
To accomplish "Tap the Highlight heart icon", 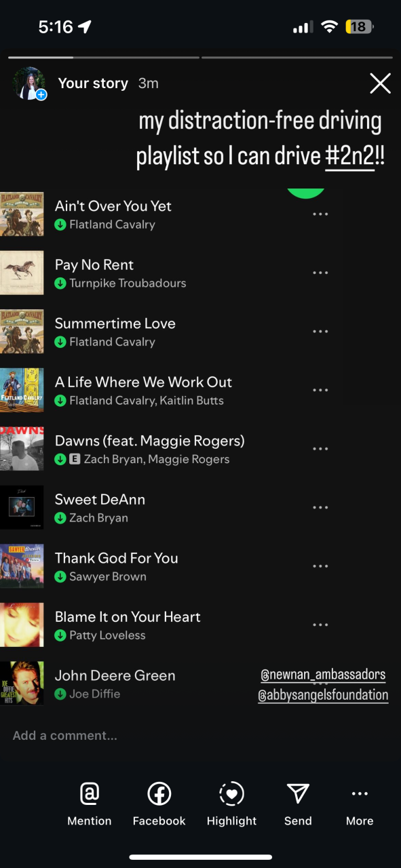I will 231,793.
